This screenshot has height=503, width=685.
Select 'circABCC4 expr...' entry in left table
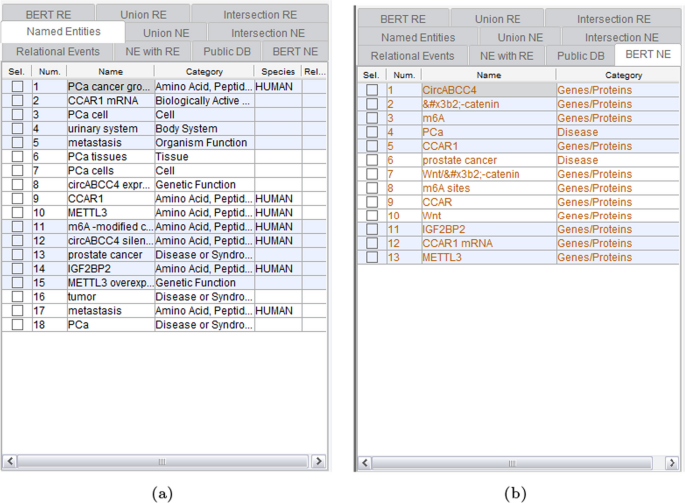click(x=111, y=184)
